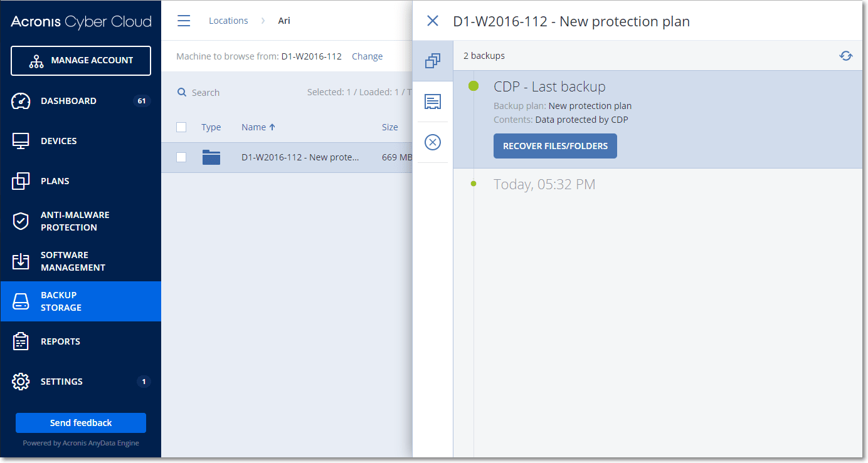Viewport: 868px width, 463px height.
Task: Open Settings from the sidebar
Action: pyautogui.click(x=61, y=382)
